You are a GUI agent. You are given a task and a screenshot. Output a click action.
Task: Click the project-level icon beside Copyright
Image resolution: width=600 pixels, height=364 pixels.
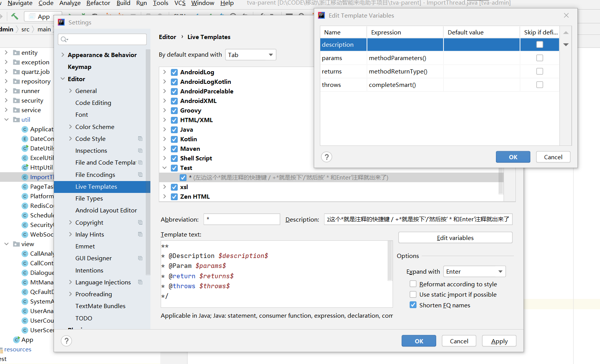tap(140, 222)
